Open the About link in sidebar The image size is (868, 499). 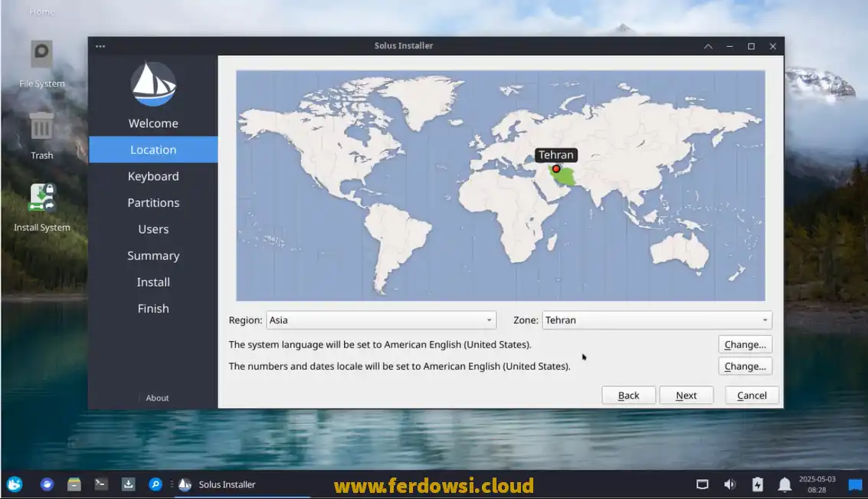(x=157, y=398)
